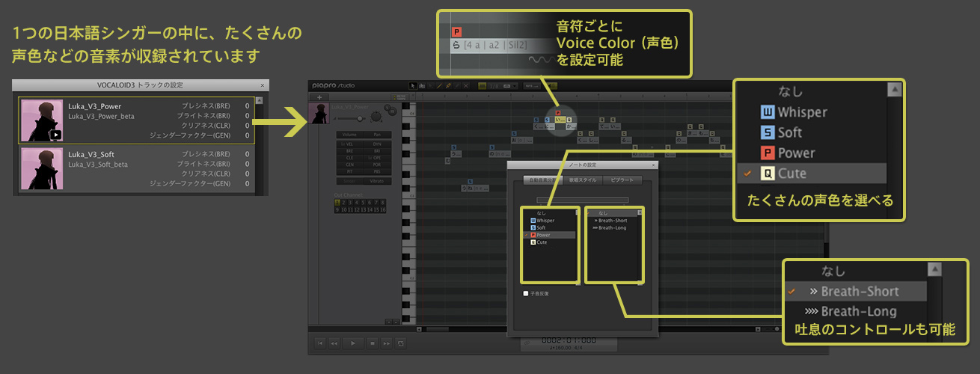Screen dimensions: 980x374
Task: Click the track volume slider handle
Action: point(360,118)
